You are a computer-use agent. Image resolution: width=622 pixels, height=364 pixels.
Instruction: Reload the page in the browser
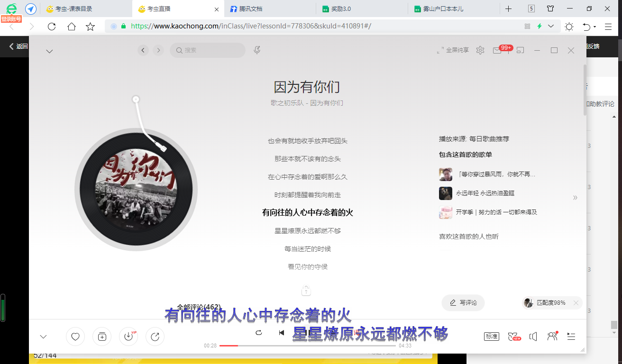coord(52,27)
